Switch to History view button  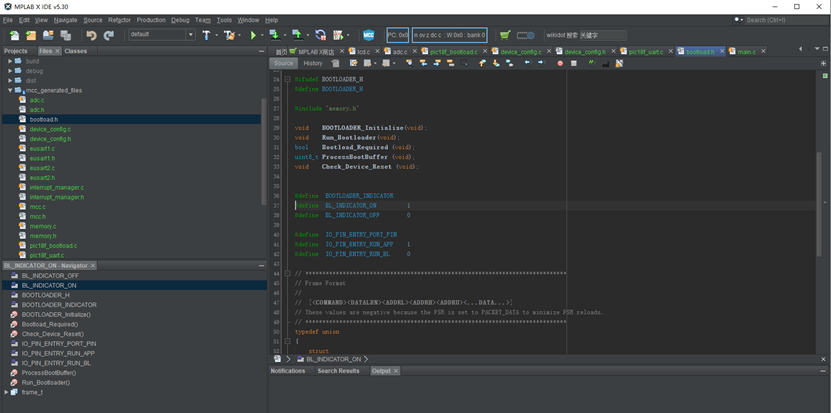[x=313, y=63]
